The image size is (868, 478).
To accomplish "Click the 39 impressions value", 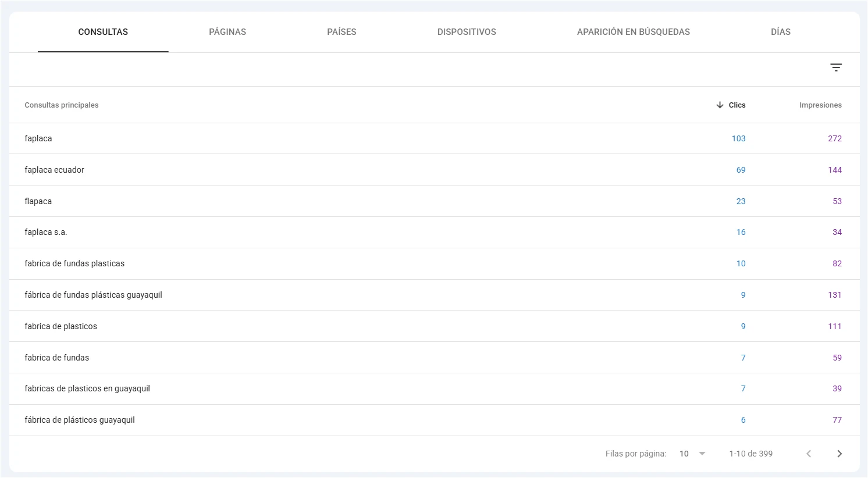I will [837, 388].
